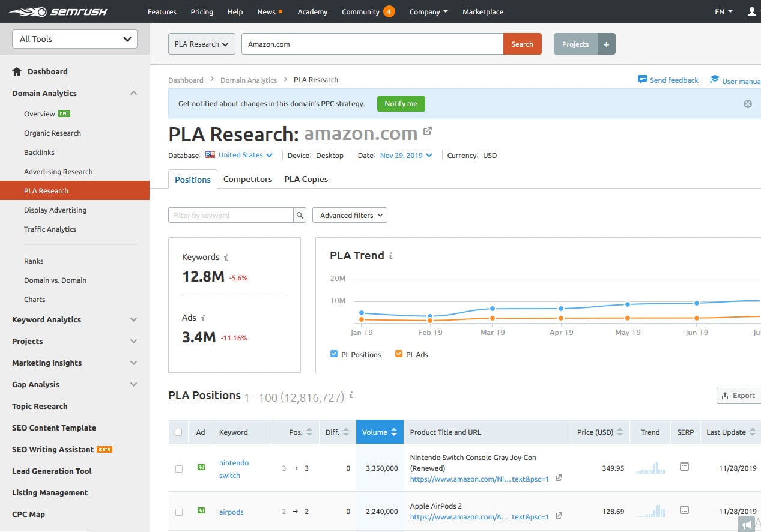761x532 pixels.
Task: Open the user profile icon
Action: [753, 11]
